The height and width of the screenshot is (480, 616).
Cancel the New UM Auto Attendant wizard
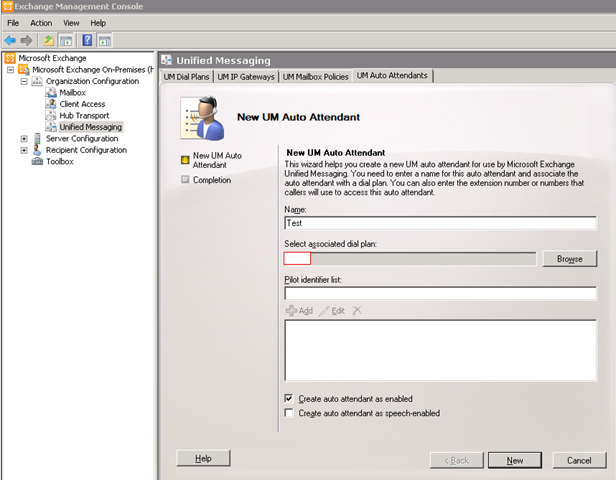click(579, 460)
